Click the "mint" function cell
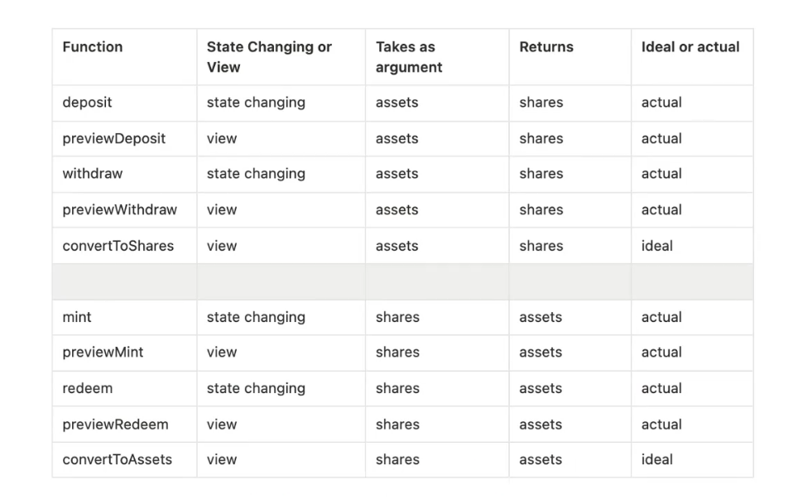Screen dimensions: 812x504 tap(77, 317)
